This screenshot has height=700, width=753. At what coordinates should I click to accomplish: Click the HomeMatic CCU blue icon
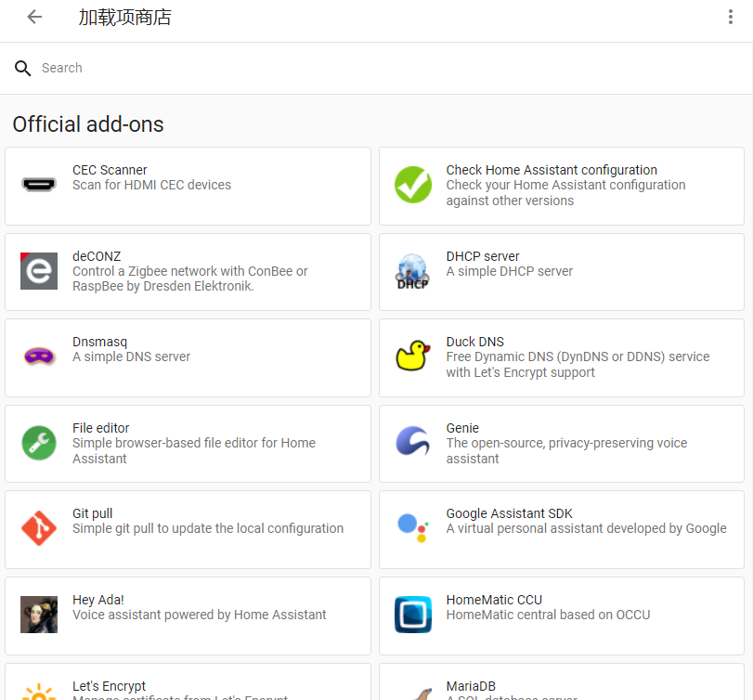413,615
